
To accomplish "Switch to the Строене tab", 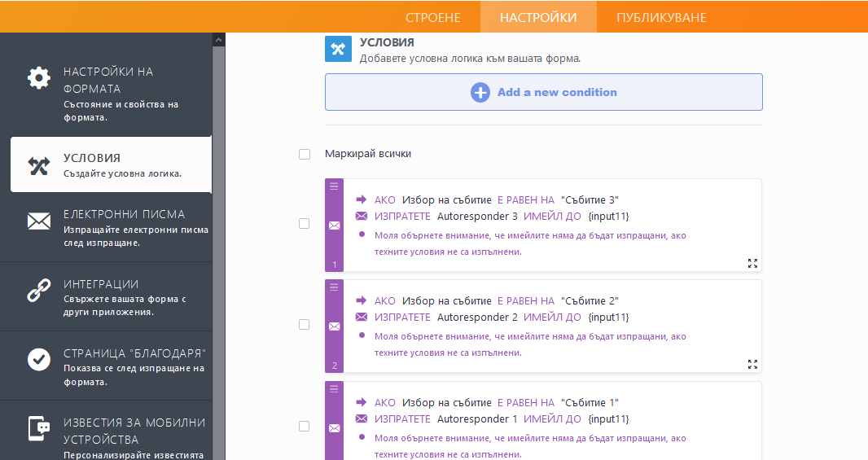I will coord(433,17).
